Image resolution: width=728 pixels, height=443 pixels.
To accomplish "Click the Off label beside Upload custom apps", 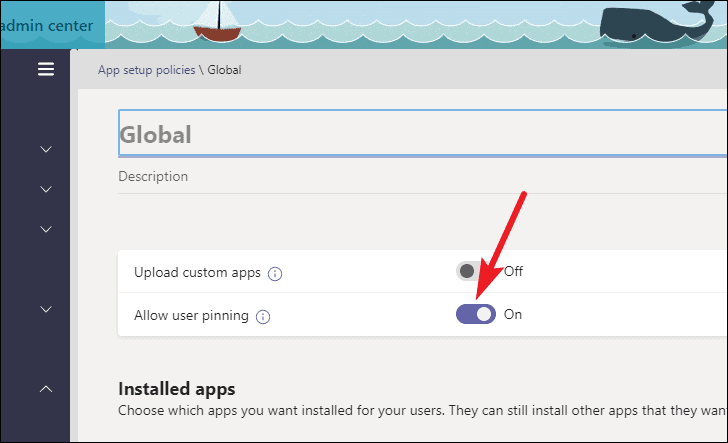I will [x=513, y=271].
